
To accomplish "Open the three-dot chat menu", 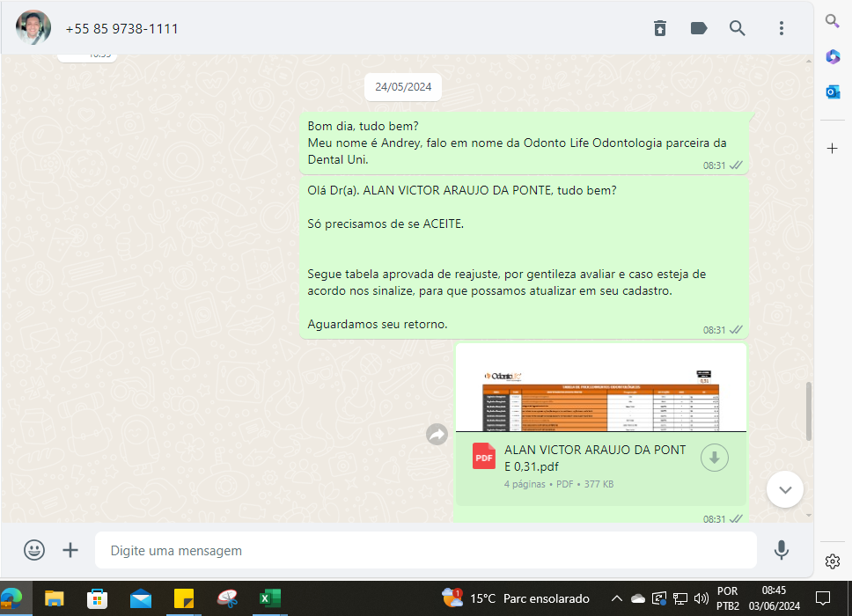I will (x=781, y=28).
